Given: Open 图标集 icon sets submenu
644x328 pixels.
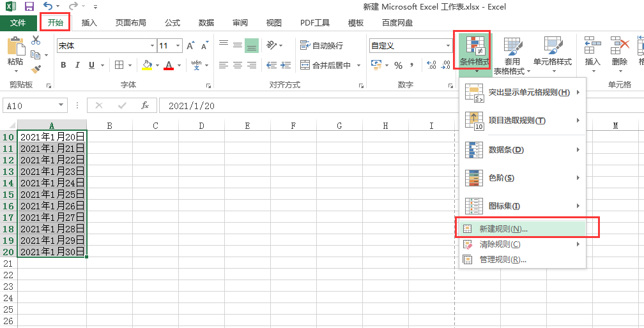Looking at the screenshot, I should 523,206.
